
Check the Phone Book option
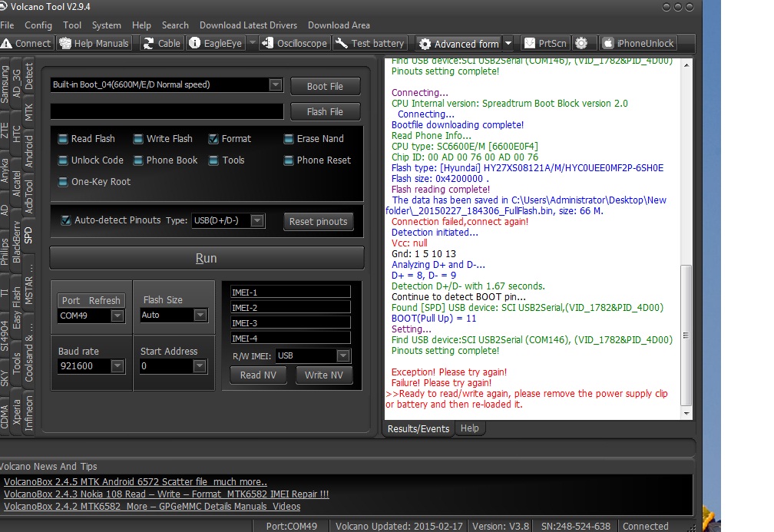point(138,160)
